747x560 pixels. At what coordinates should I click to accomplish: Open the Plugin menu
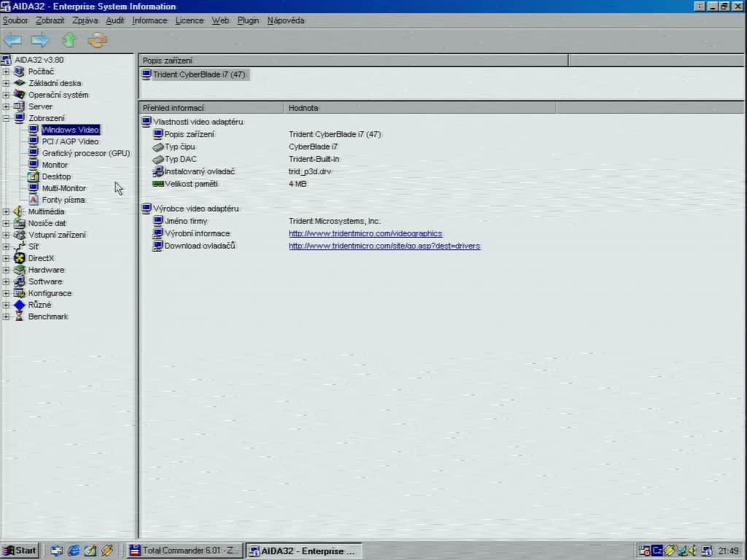(248, 20)
